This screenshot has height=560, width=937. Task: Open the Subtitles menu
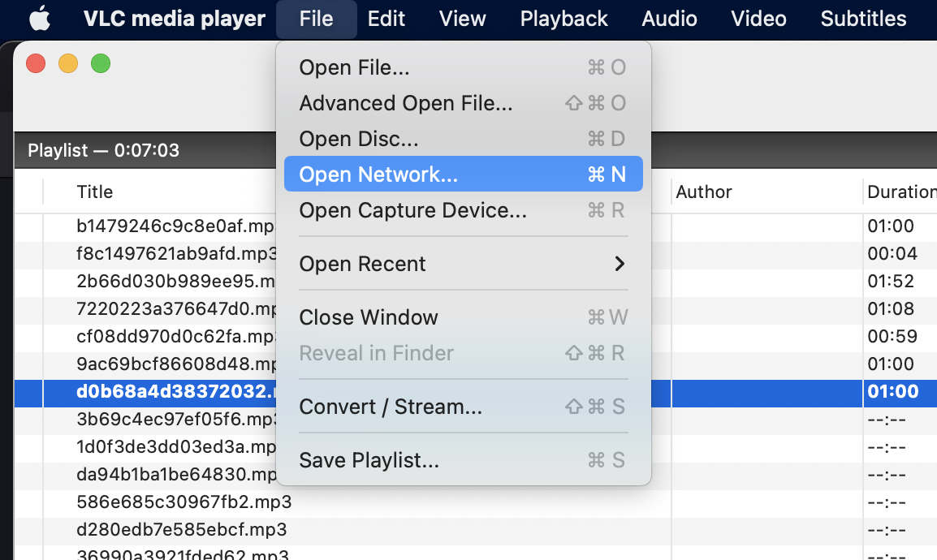(x=863, y=19)
